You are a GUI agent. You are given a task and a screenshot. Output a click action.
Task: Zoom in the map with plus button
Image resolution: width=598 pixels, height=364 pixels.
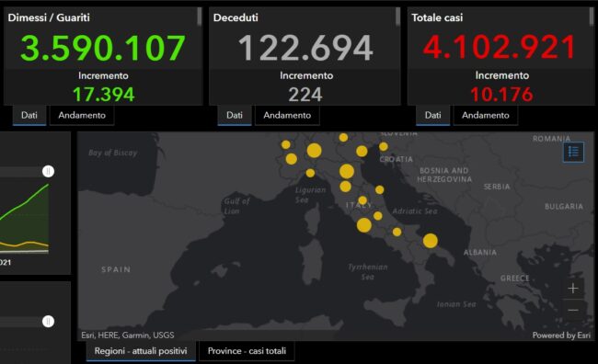click(573, 289)
